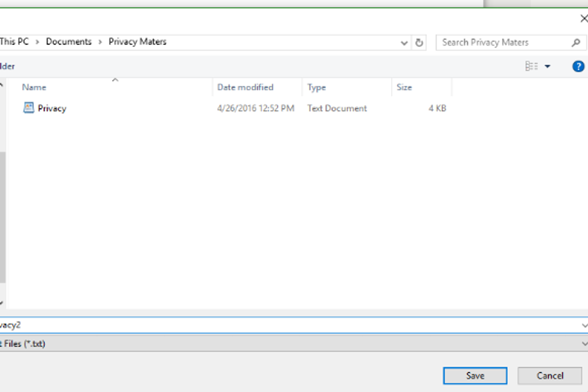The width and height of the screenshot is (588, 392).
Task: Click the Cancel button
Action: coord(550,376)
